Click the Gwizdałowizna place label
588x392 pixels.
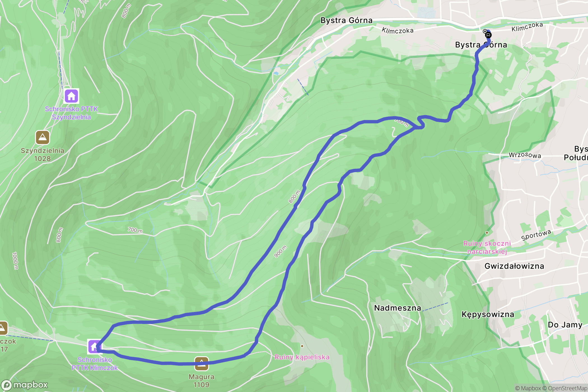point(514,266)
